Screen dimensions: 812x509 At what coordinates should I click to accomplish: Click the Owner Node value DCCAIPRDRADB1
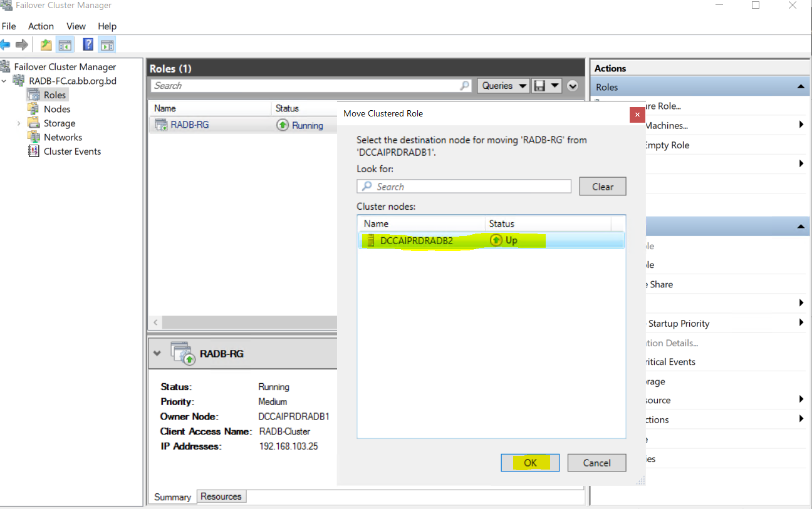(x=294, y=416)
